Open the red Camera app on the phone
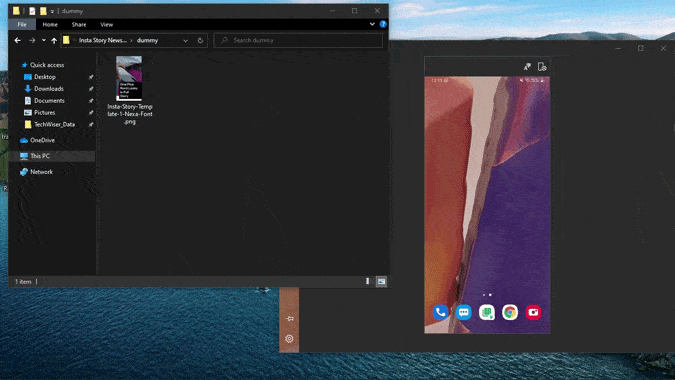 [x=533, y=312]
